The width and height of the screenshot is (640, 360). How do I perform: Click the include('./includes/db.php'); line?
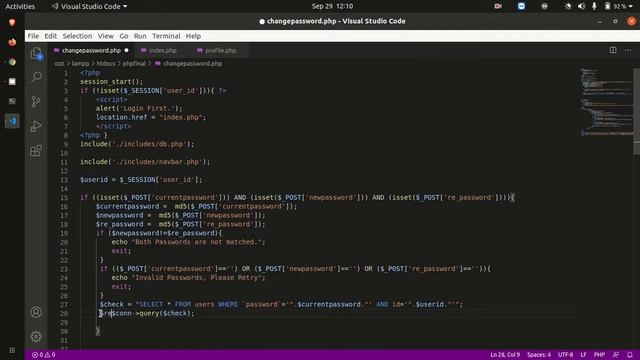tap(137, 144)
